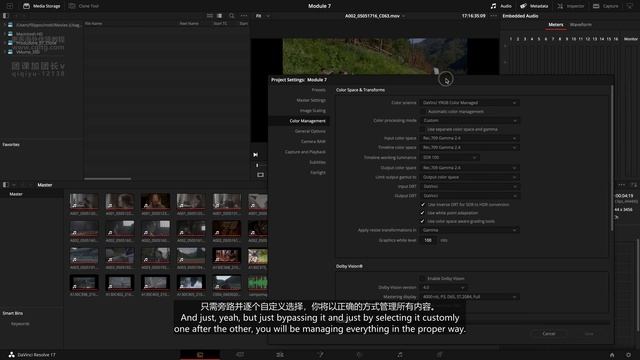Screen dimensions: 640x360
Task: Toggle media storage sidebar icon
Action: tap(5, 16)
